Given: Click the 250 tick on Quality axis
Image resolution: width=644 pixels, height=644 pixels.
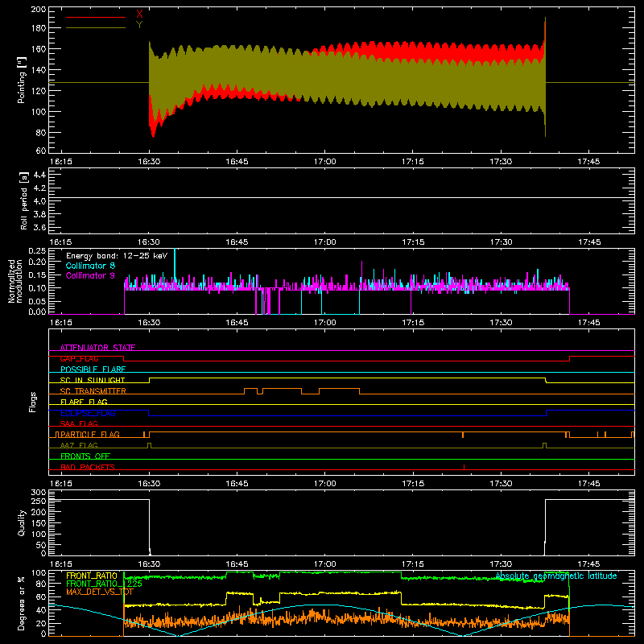Looking at the screenshot, I should 39,501.
